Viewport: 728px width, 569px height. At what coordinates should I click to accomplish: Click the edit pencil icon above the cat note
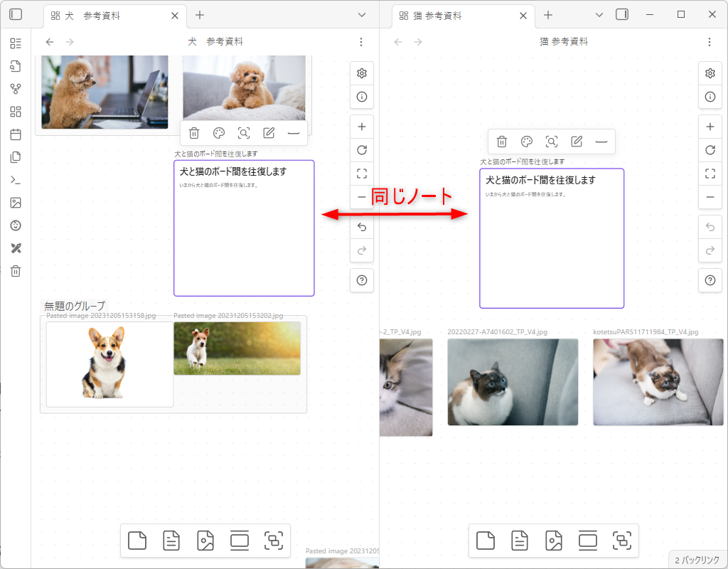click(x=577, y=142)
